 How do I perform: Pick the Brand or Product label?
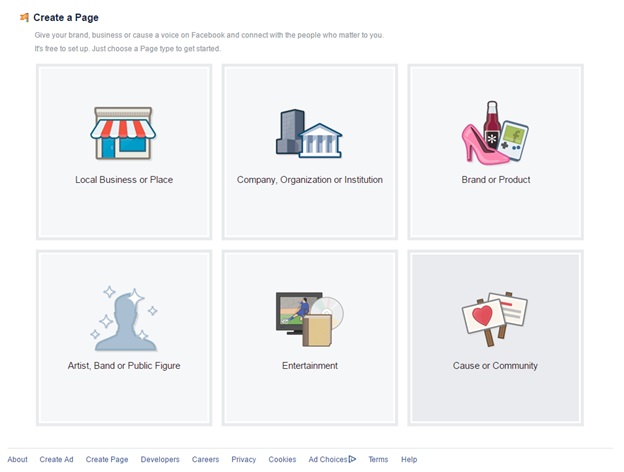click(496, 180)
